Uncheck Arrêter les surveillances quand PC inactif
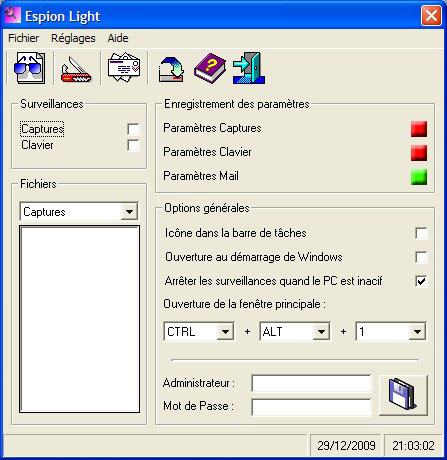The image size is (447, 460). 421,281
